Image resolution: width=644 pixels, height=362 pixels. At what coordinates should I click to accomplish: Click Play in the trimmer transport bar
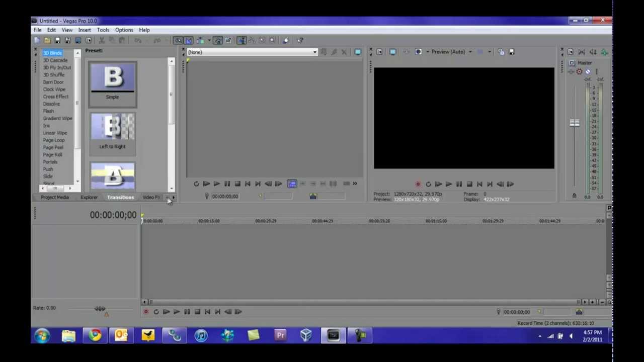(217, 184)
